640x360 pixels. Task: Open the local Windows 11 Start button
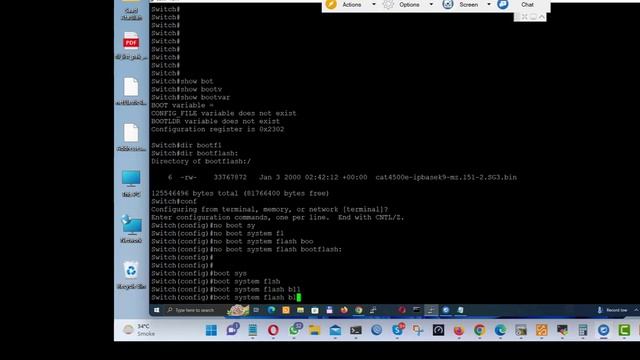(x=211, y=330)
